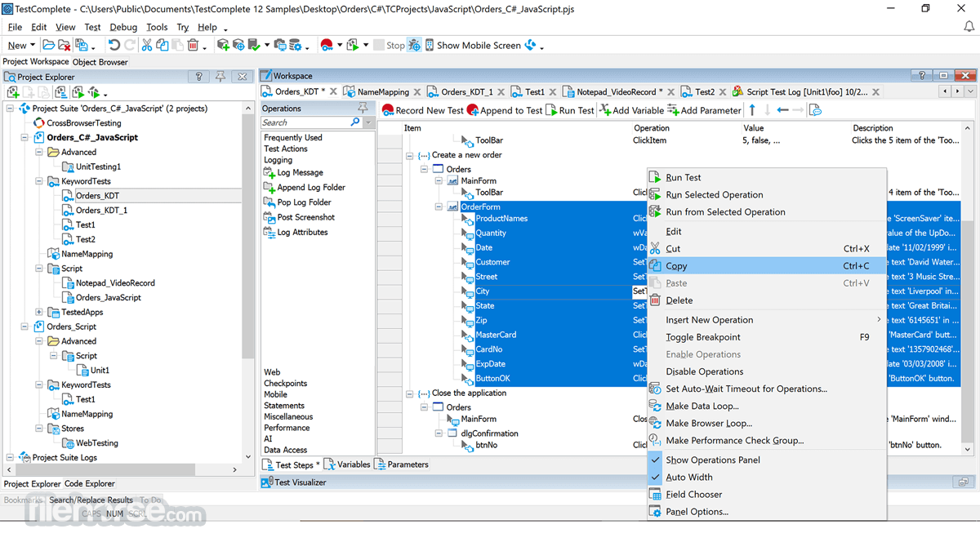Viewport: 980px width, 551px height.
Task: Click the scissors Cut icon in main toolbar
Action: pos(147,45)
